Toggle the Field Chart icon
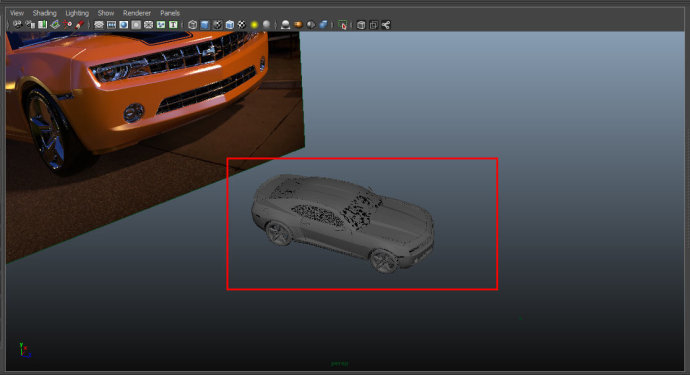The image size is (690, 375). click(149, 25)
